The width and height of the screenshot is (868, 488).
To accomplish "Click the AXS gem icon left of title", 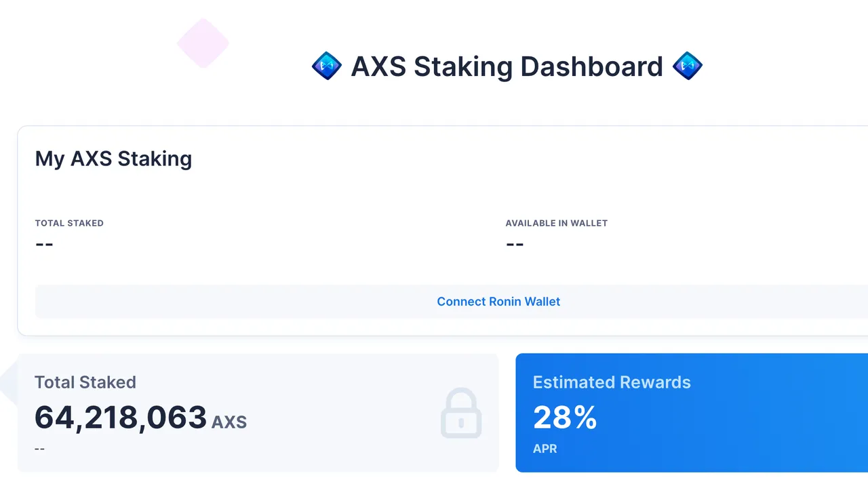I will [x=327, y=66].
